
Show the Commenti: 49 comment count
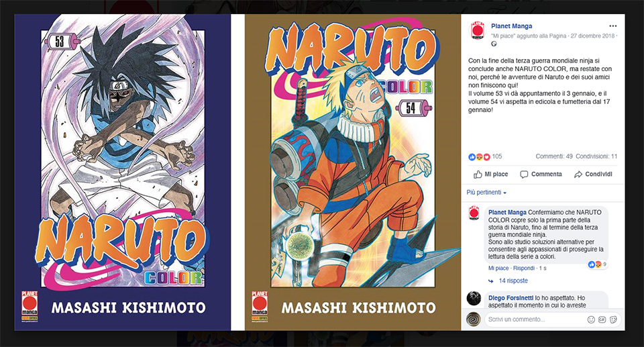coord(554,156)
